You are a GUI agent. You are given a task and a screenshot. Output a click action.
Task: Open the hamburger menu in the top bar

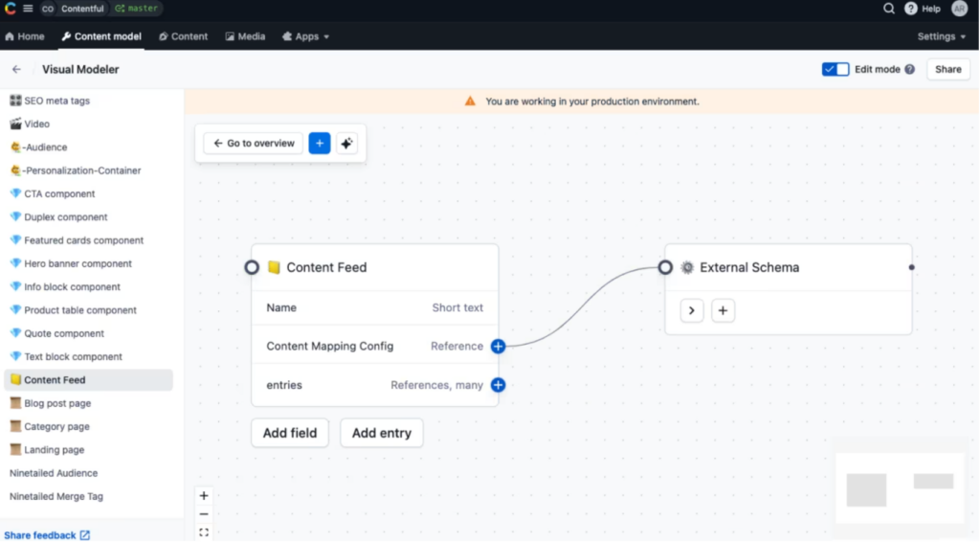(x=28, y=9)
